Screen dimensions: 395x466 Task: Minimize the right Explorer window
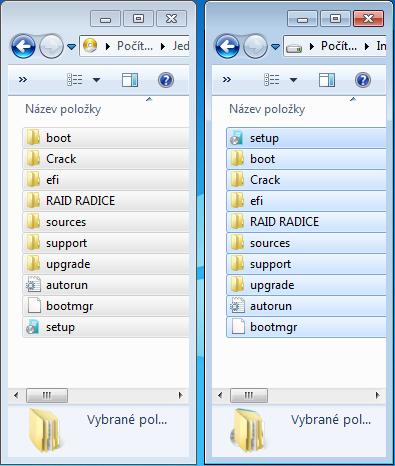point(302,19)
